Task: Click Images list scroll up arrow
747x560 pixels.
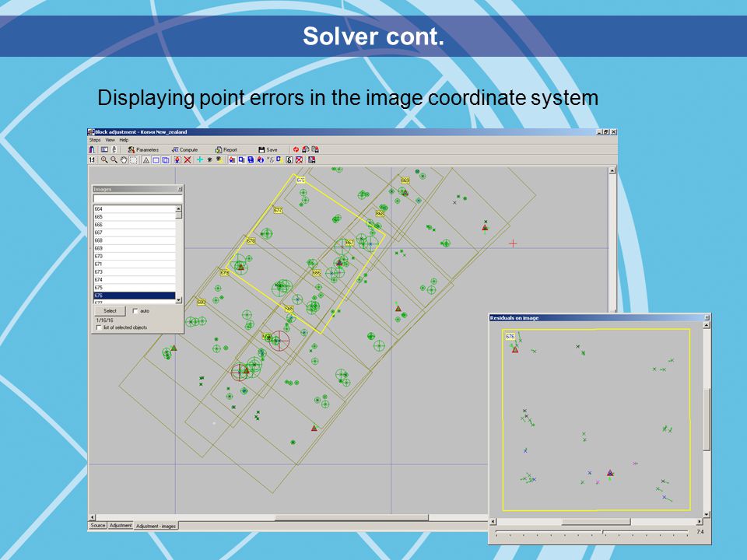Action: (x=179, y=208)
